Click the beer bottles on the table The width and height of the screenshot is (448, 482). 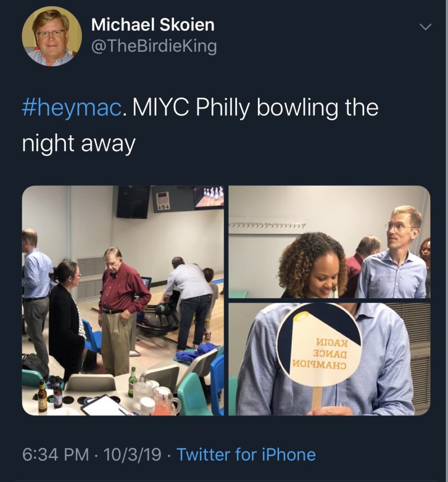click(49, 394)
